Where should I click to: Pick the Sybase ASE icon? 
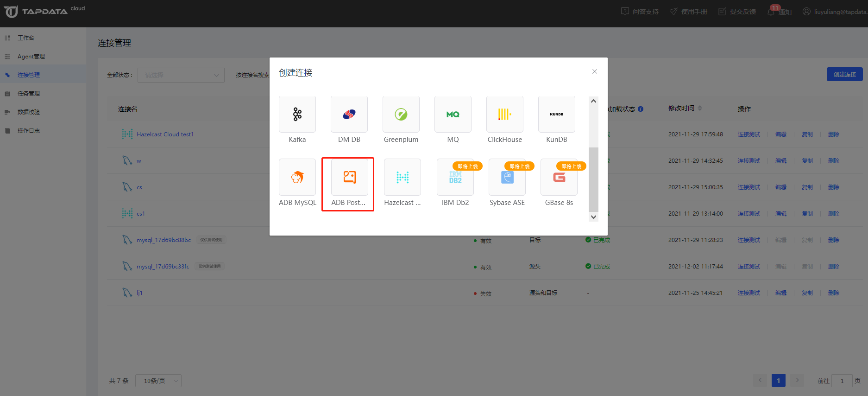coord(507,177)
